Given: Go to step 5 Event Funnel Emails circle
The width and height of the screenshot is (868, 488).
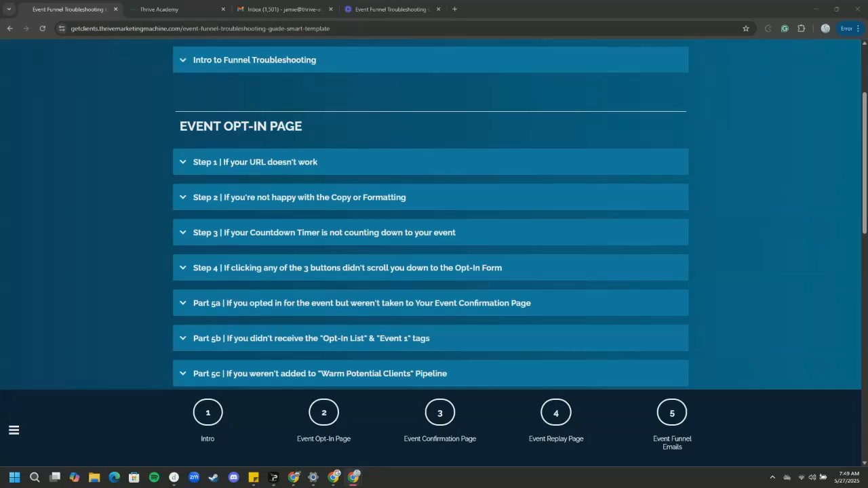Looking at the screenshot, I should (672, 413).
